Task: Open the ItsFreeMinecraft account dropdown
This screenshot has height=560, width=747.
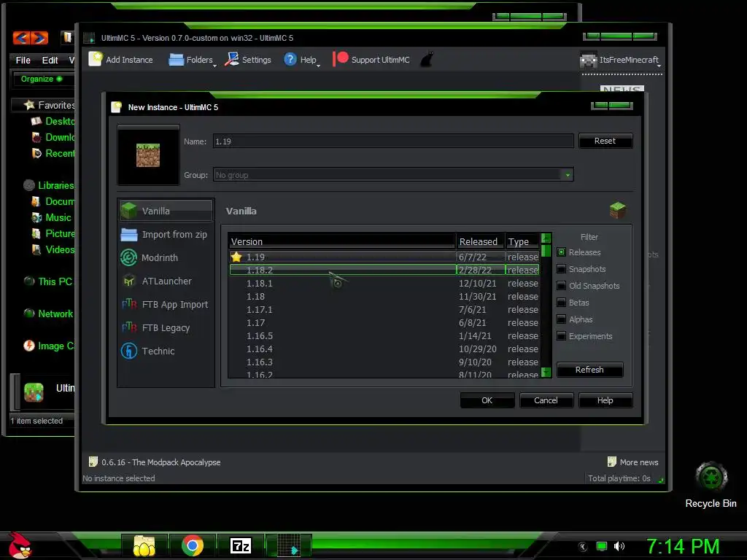Action: pyautogui.click(x=621, y=60)
